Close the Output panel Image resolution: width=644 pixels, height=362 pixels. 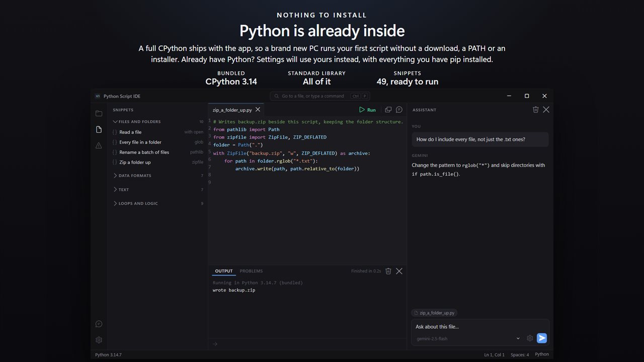point(399,271)
